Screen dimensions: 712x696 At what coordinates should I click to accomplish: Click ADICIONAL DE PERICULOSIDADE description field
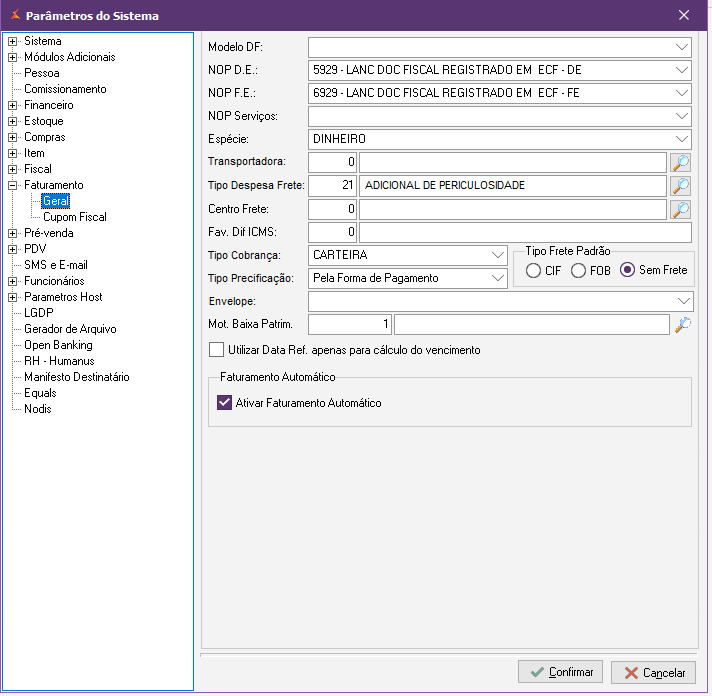[x=513, y=186]
